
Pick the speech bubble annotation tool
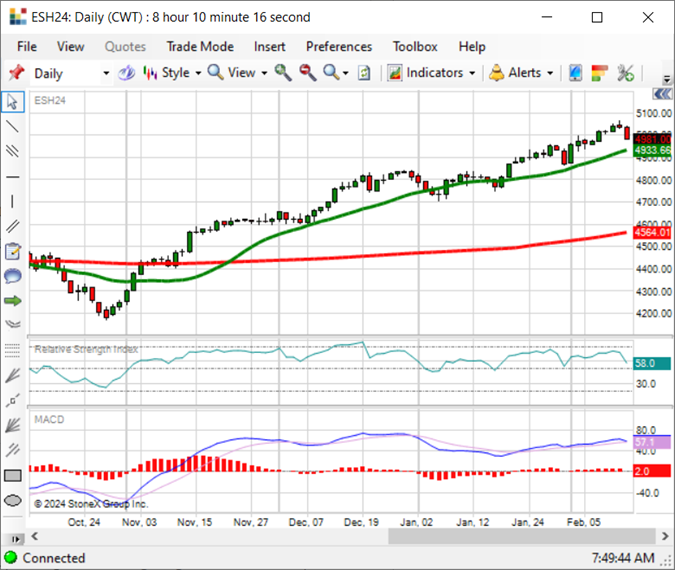point(12,276)
